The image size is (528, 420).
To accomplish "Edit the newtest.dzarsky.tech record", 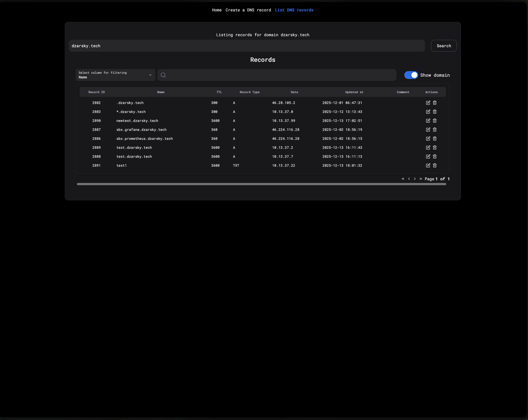I will (428, 121).
